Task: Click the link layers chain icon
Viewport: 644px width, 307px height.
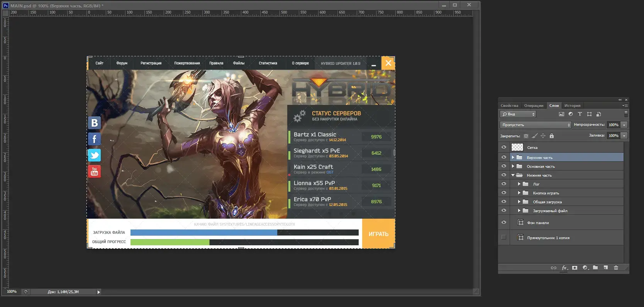Action: [x=554, y=268]
